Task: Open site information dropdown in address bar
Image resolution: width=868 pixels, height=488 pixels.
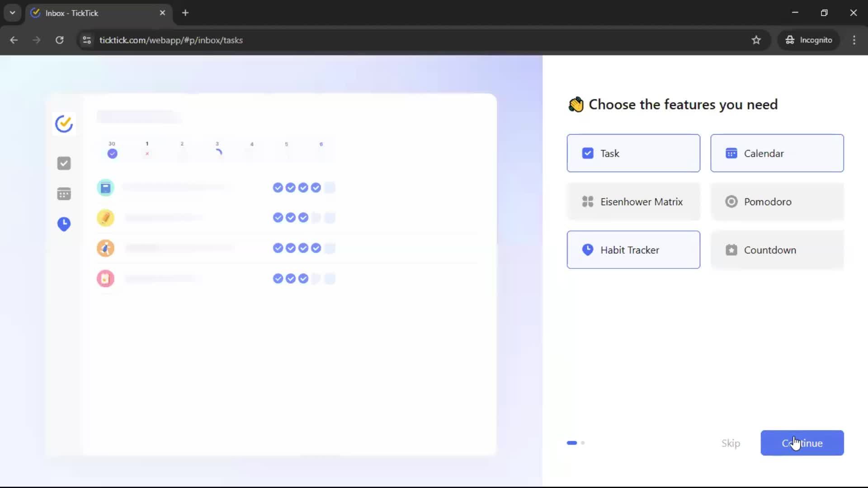Action: pos(86,40)
